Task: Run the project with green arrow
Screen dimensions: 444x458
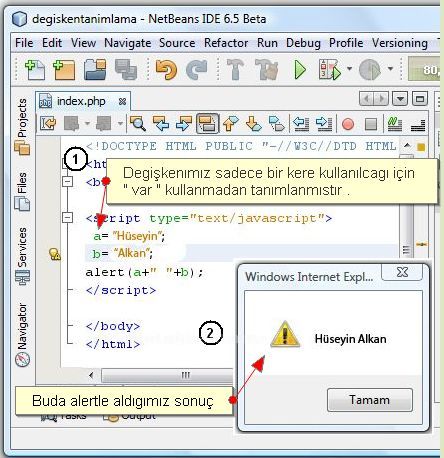Action: 300,70
